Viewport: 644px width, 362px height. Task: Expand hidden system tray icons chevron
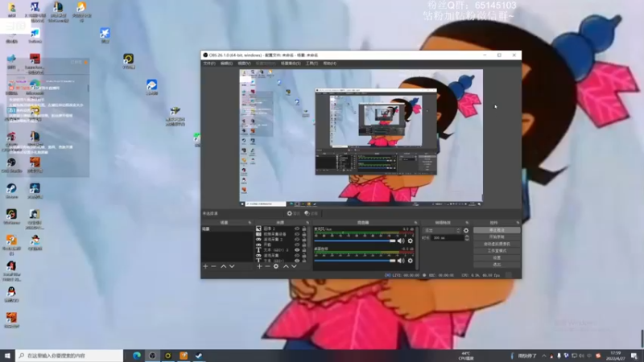pyautogui.click(x=544, y=356)
